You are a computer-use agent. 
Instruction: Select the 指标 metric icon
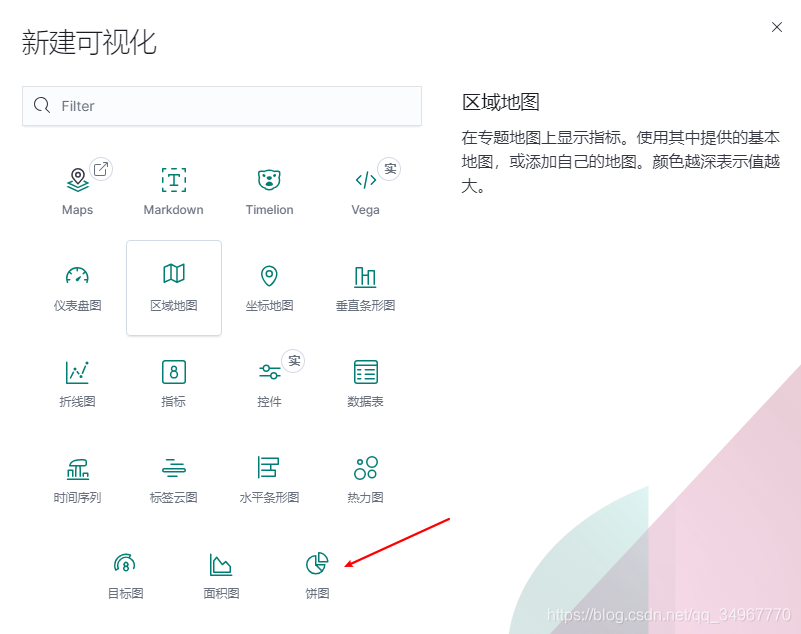click(x=174, y=372)
